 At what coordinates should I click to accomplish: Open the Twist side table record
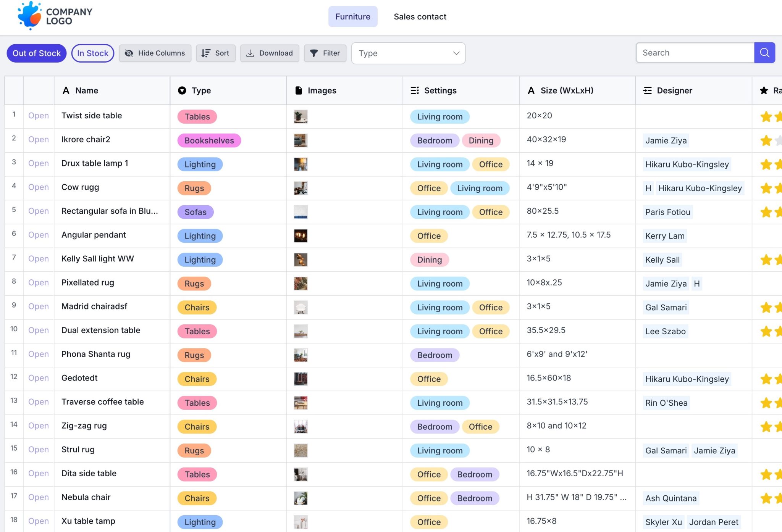tap(38, 116)
